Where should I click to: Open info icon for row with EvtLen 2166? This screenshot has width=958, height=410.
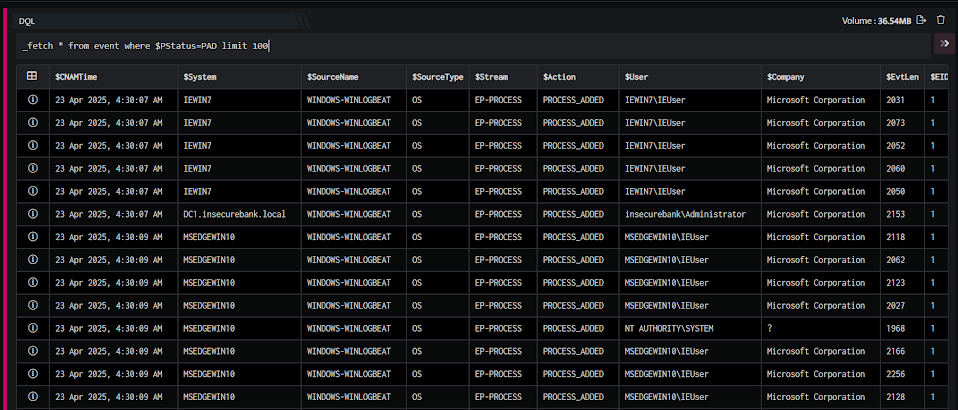(33, 351)
